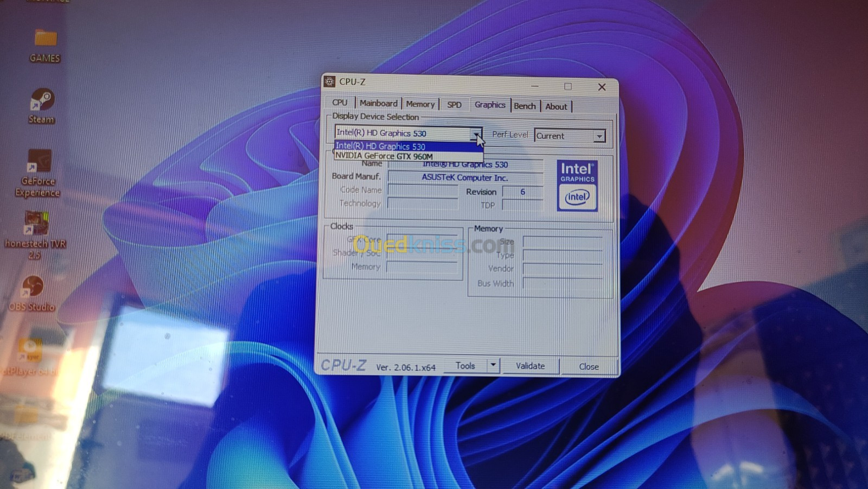Click the CPU-Z title bar icon
Screen dimensions: 868x489
pos(329,81)
